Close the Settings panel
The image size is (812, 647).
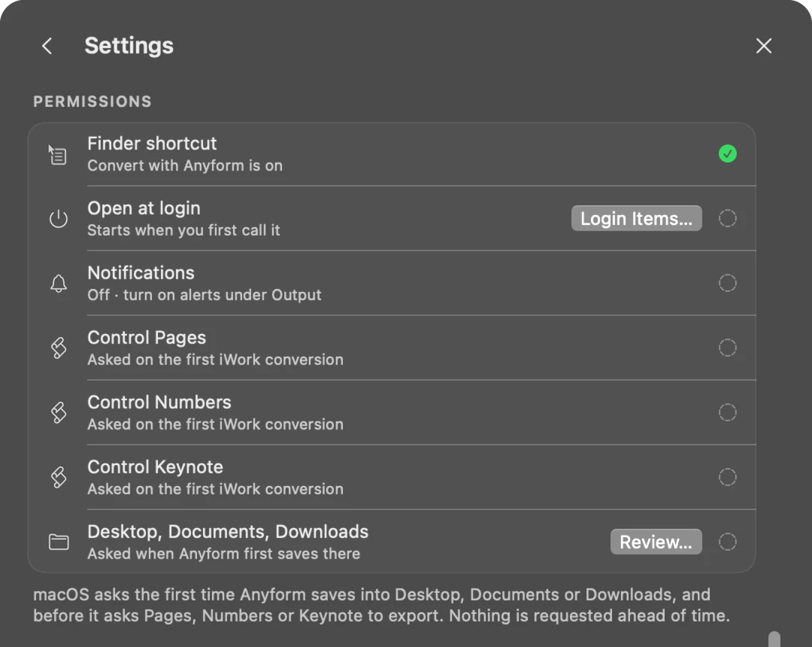763,46
